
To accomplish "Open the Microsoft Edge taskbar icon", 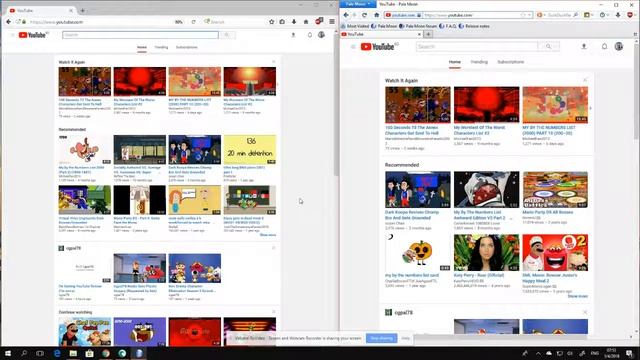I will (57, 353).
